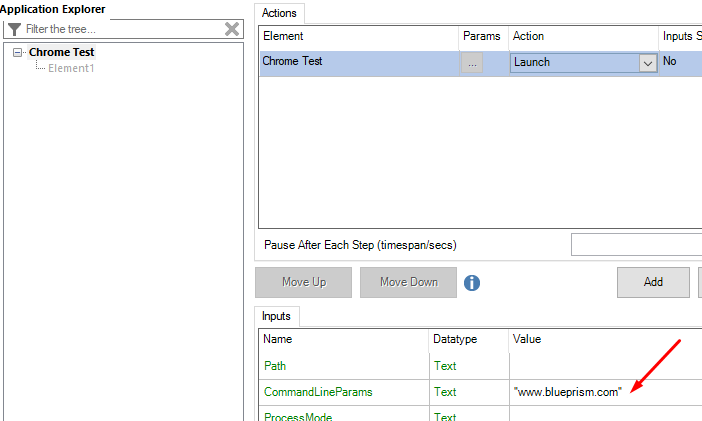
Task: Clear the tree filter with X icon
Action: (x=232, y=29)
